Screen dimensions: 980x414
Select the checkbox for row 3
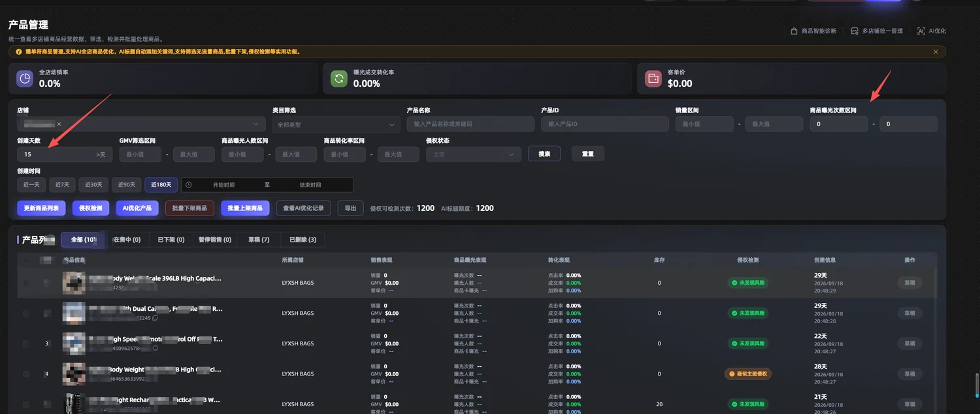click(x=26, y=343)
